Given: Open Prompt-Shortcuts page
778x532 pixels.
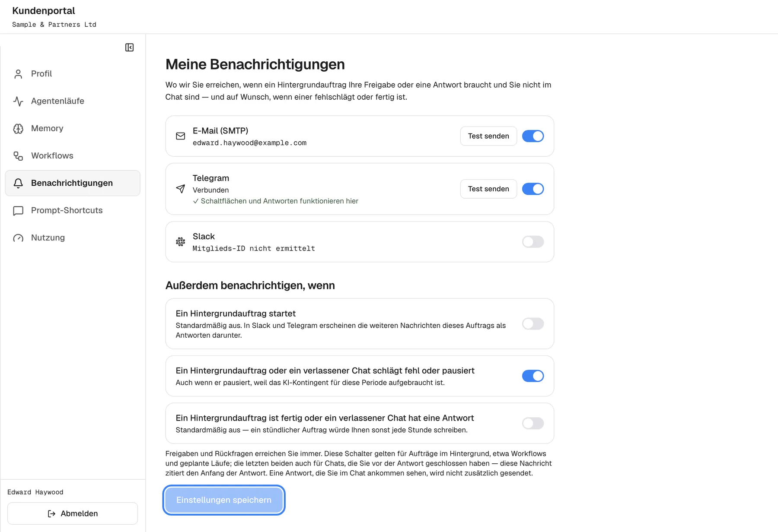Looking at the screenshot, I should tap(73, 211).
